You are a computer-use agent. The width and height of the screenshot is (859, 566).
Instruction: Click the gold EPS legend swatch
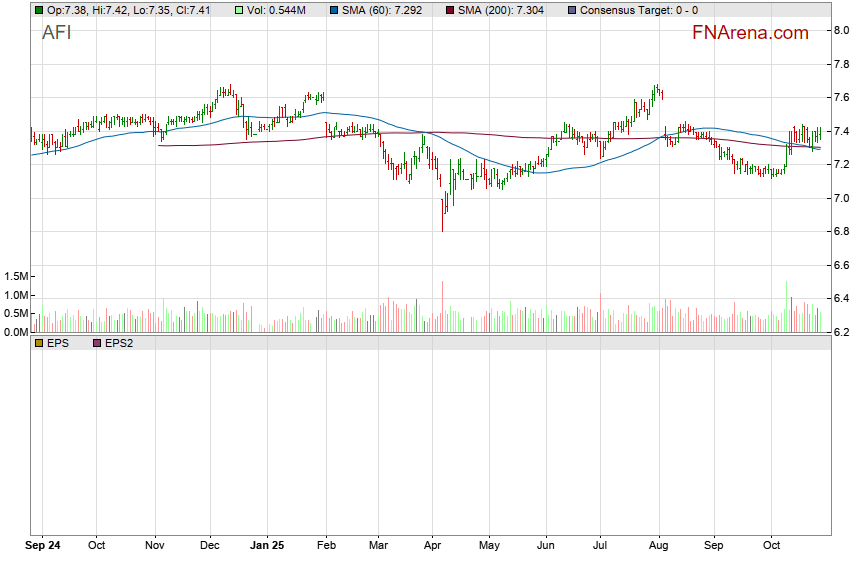pos(39,343)
